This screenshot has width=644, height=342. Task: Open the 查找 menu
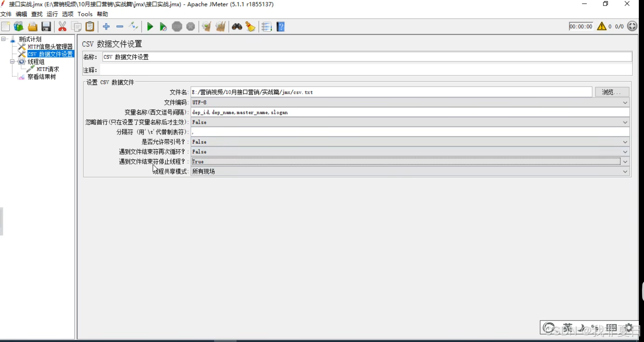tap(37, 14)
